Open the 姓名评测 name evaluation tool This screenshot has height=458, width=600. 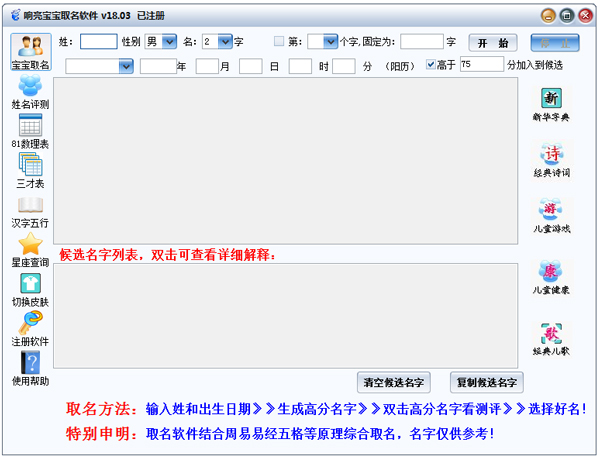[30, 91]
